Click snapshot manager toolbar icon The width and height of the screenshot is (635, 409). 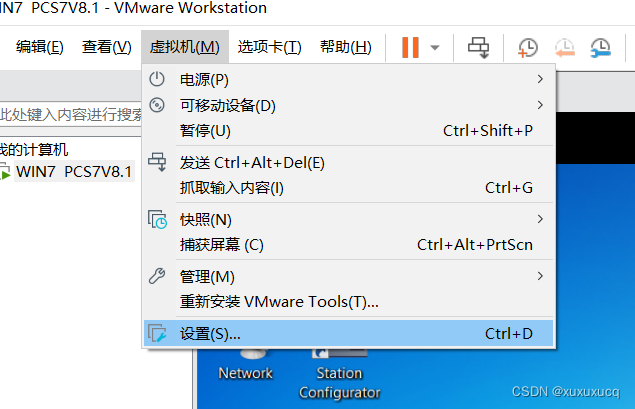[x=600, y=48]
